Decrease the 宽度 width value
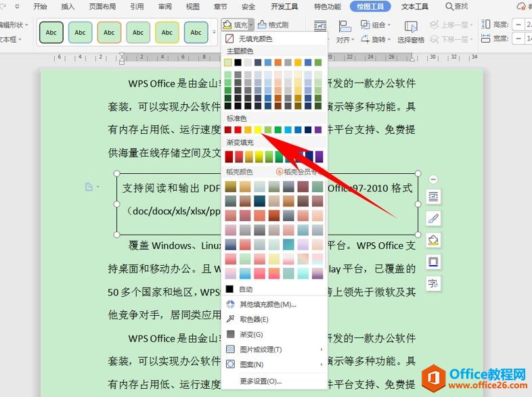 [518, 39]
